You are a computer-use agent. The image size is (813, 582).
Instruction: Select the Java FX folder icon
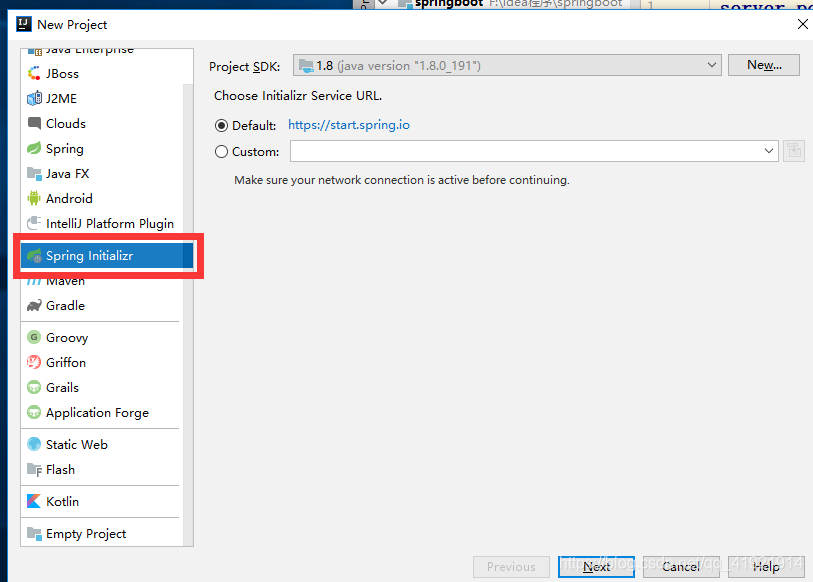point(34,173)
